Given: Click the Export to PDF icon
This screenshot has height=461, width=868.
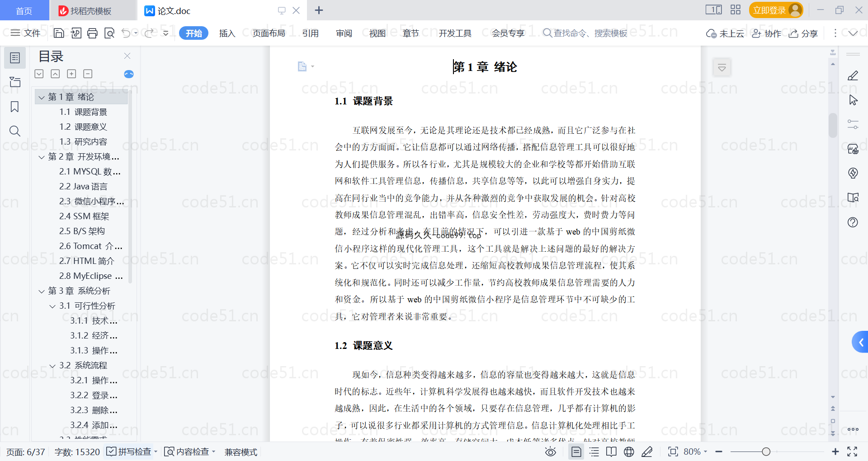Looking at the screenshot, I should coord(76,33).
